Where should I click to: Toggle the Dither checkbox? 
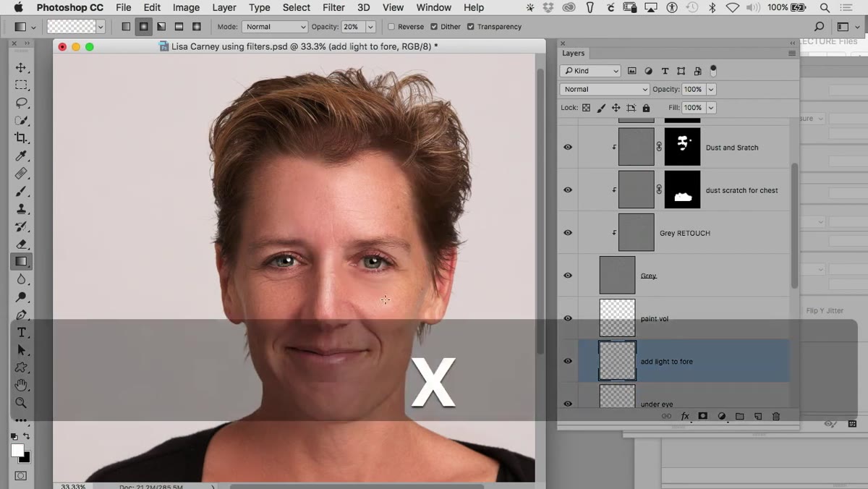point(434,27)
